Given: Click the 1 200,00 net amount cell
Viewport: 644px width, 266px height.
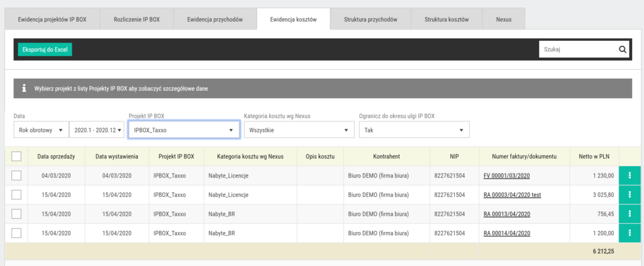Looking at the screenshot, I should coord(594,233).
